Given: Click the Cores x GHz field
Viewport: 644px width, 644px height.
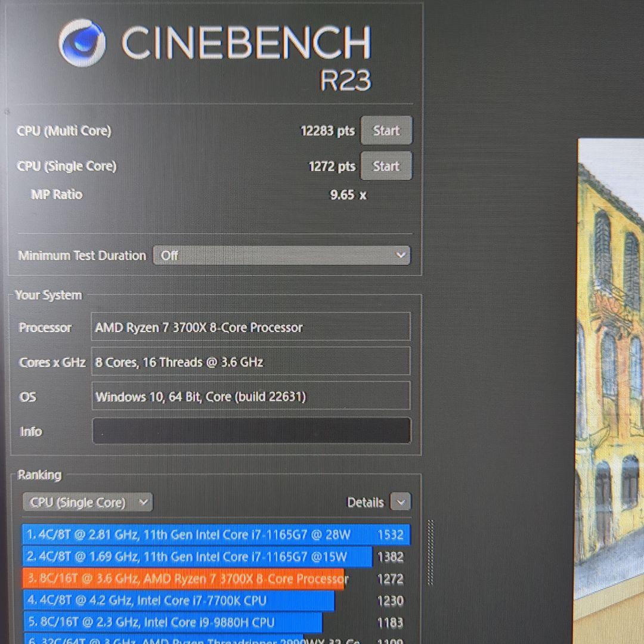Looking at the screenshot, I should (250, 362).
